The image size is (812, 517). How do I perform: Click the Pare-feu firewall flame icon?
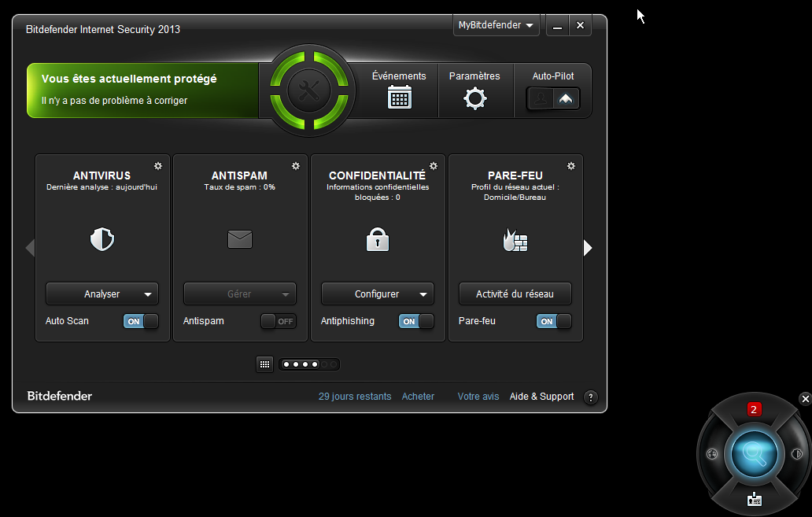click(x=515, y=240)
